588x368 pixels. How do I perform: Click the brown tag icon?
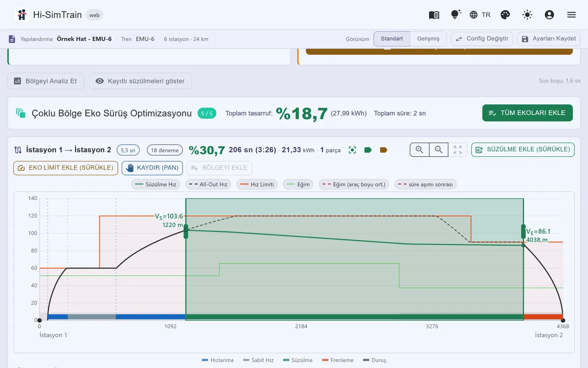click(x=384, y=150)
